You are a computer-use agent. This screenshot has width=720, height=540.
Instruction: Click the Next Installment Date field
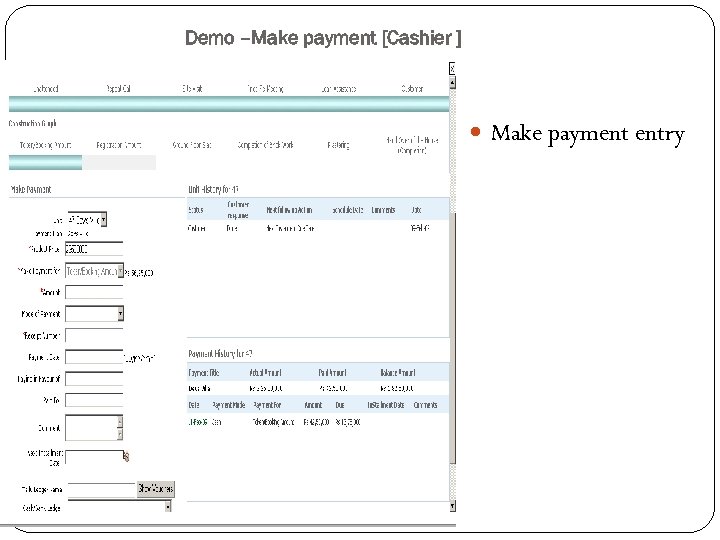tap(94, 456)
